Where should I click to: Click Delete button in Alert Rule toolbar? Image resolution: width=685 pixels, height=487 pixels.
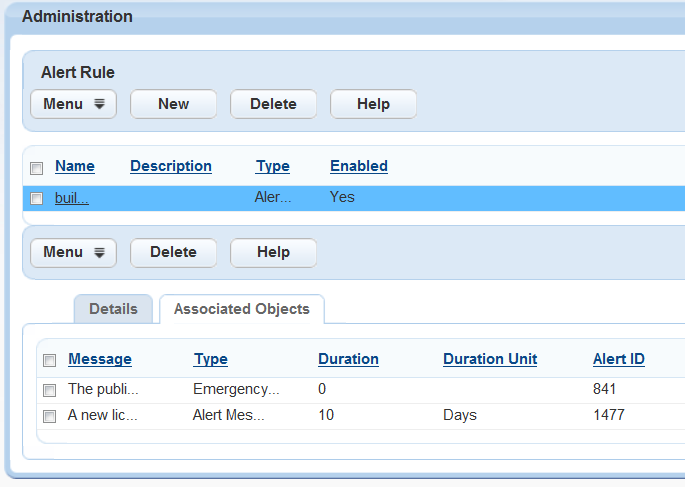[273, 104]
